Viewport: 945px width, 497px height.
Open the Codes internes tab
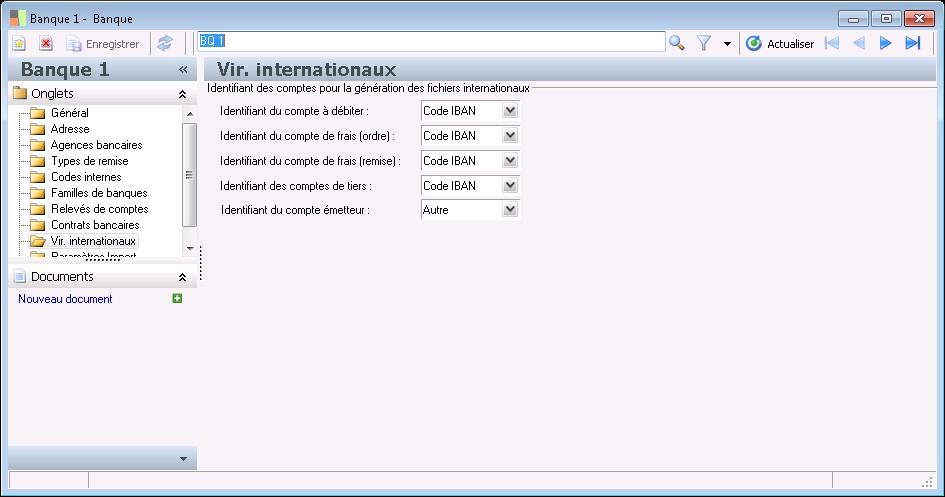(86, 177)
